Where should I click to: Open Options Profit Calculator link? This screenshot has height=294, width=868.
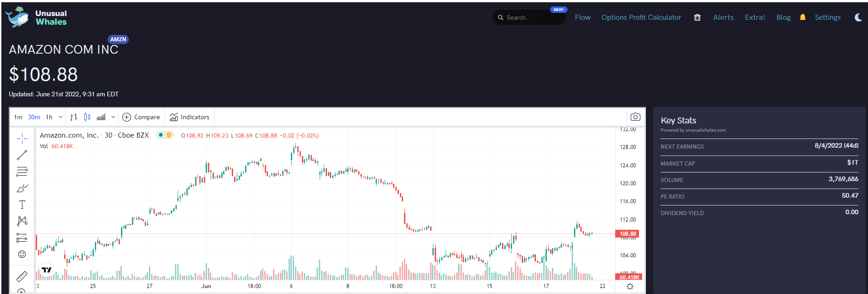(x=641, y=17)
